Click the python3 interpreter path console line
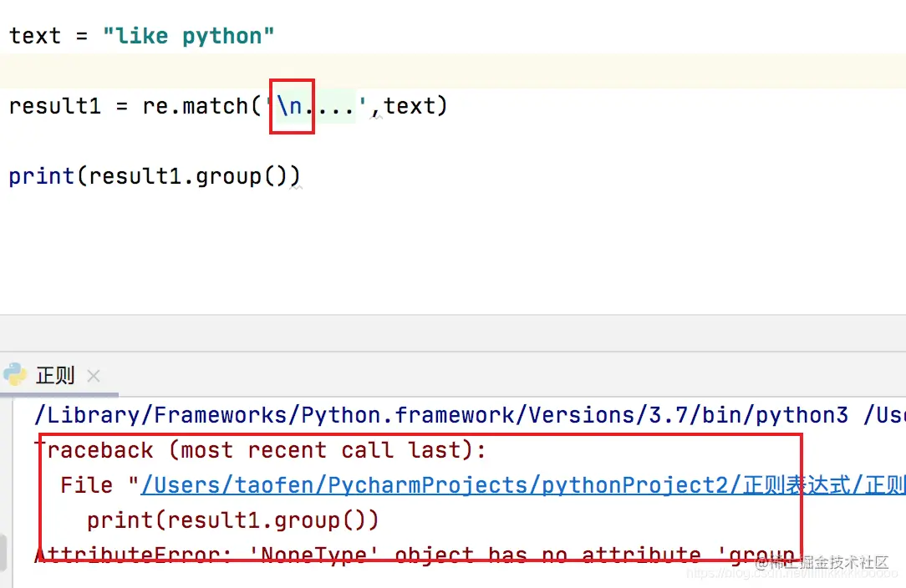Viewport: 906px width, 588px height. click(x=470, y=415)
